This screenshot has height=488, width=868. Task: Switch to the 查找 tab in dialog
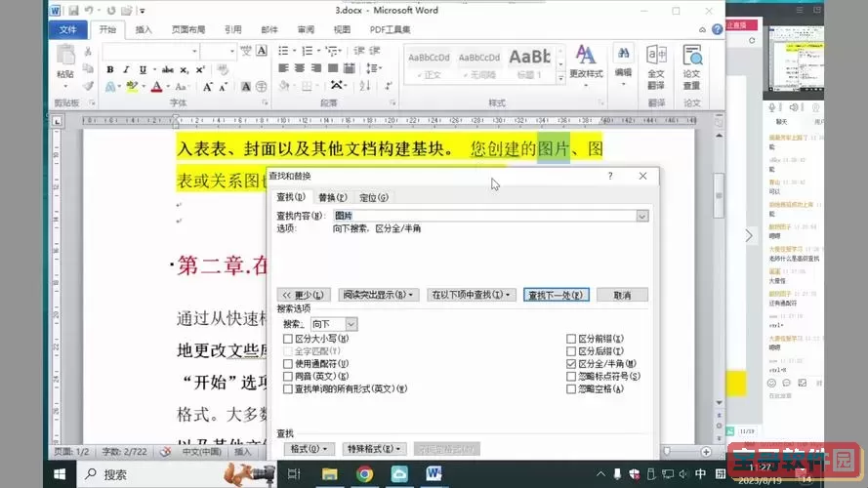click(291, 197)
